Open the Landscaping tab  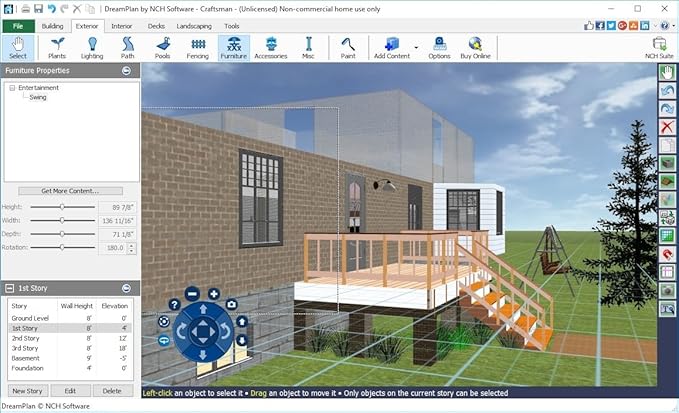click(193, 25)
